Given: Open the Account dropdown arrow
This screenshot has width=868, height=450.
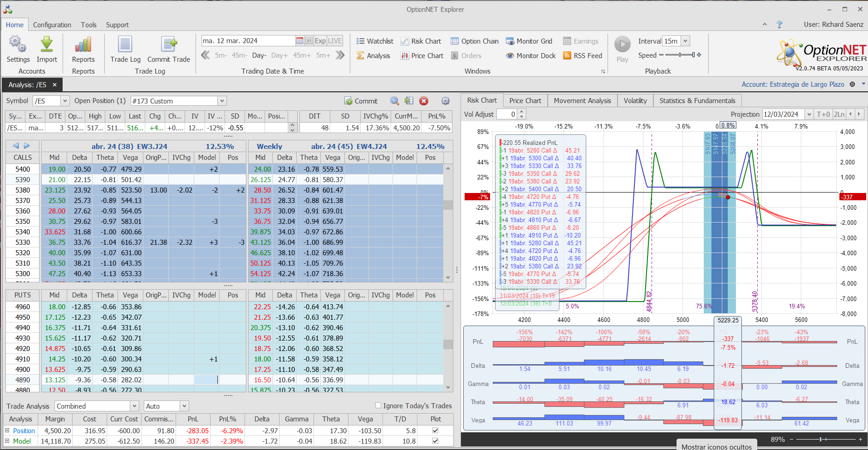Looking at the screenshot, I should (863, 84).
